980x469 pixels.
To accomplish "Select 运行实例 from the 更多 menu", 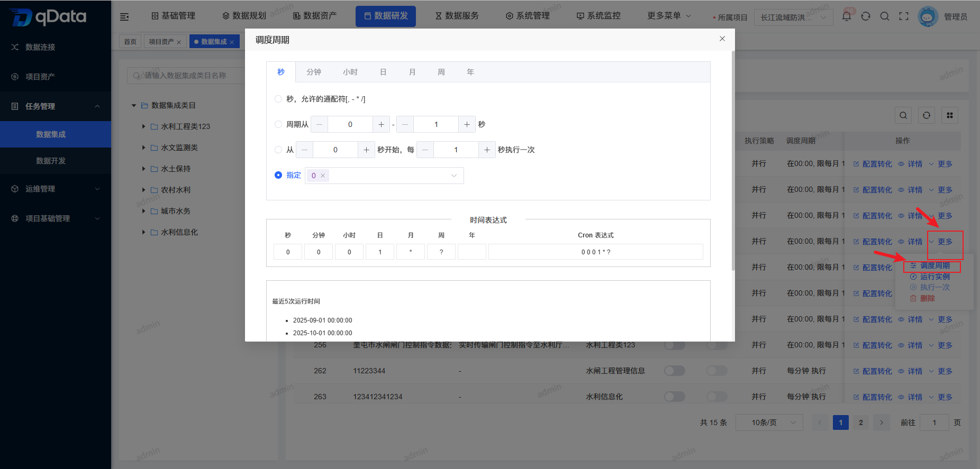I will pos(930,277).
